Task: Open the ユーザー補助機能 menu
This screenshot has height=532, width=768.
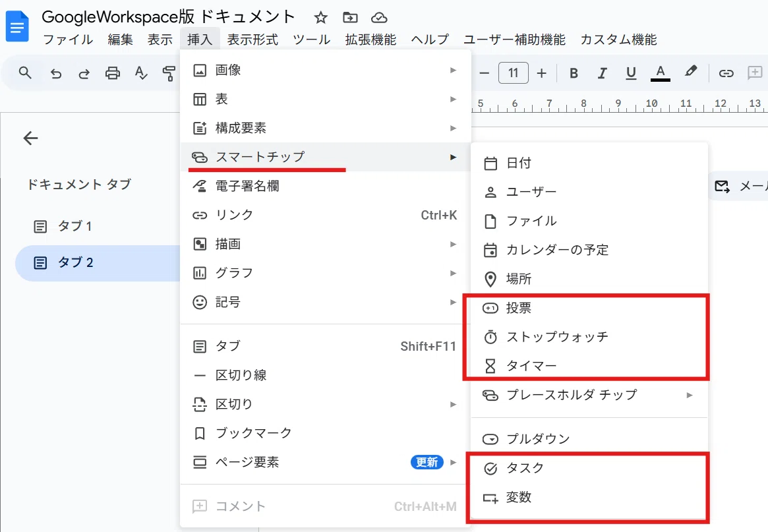Action: click(515, 40)
